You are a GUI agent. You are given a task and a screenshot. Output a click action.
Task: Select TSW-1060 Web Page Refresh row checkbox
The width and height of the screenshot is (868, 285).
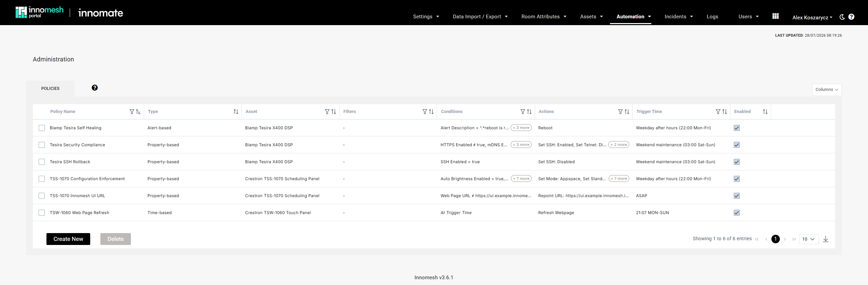click(x=42, y=213)
